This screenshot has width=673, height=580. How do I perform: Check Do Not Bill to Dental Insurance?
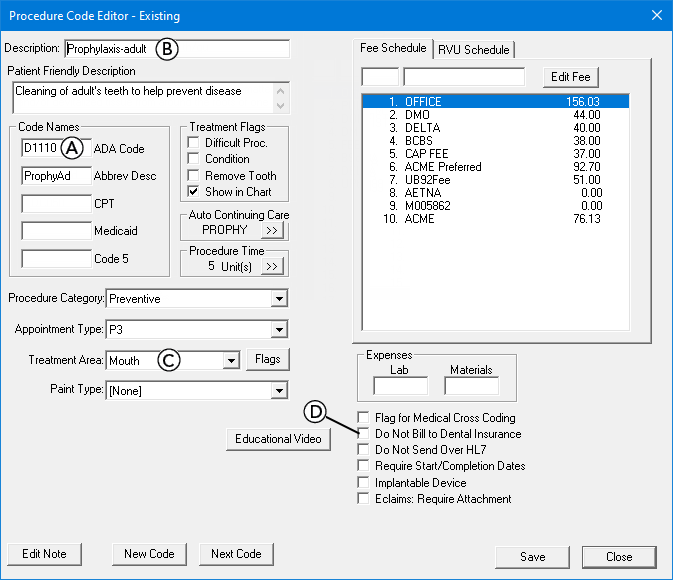tap(363, 434)
